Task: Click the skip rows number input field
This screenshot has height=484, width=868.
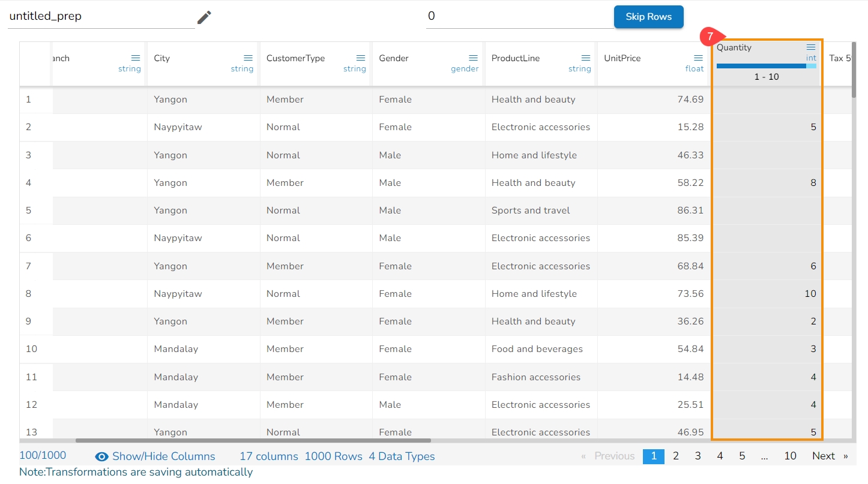Action: (519, 17)
